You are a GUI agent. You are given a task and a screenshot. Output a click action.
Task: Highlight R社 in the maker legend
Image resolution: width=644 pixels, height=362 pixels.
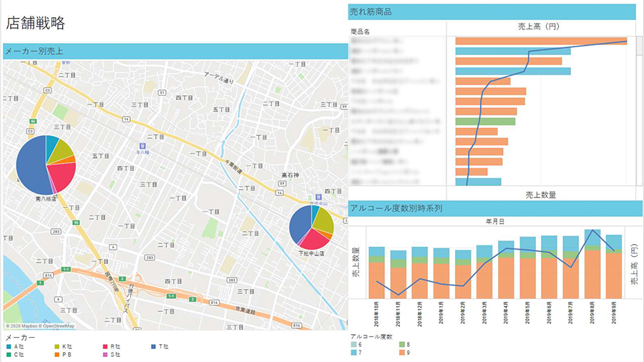point(103,346)
